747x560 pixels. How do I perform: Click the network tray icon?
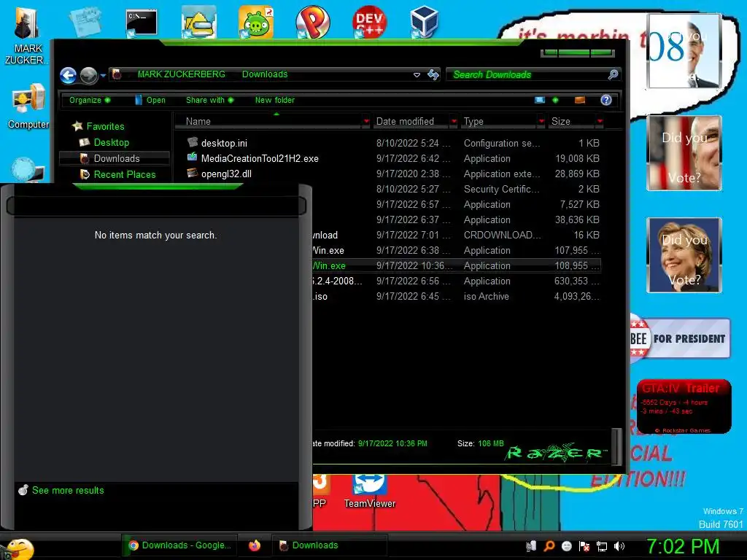602,546
